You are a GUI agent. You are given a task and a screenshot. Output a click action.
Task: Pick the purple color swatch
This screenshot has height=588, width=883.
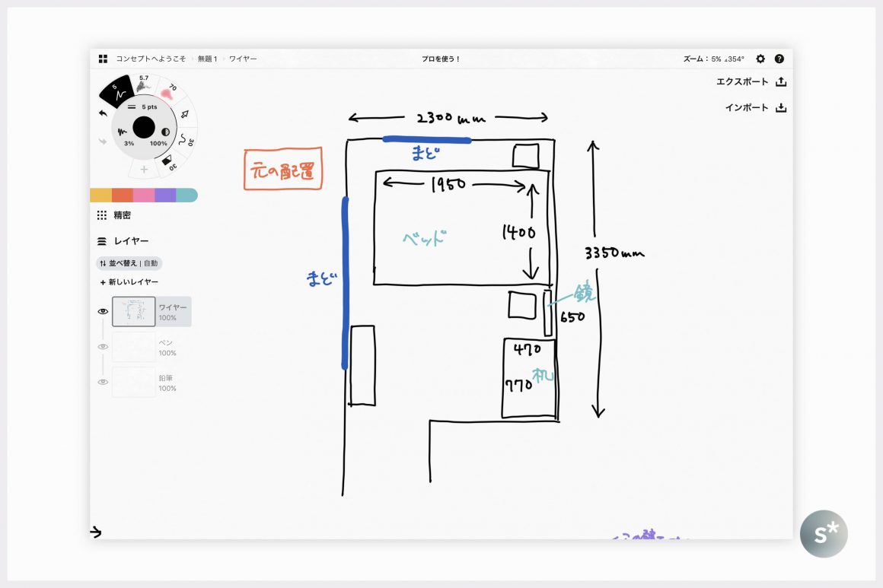pyautogui.click(x=165, y=195)
